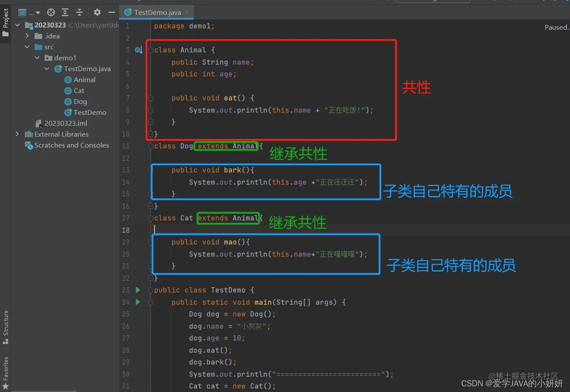The height and width of the screenshot is (392, 570).
Task: Click the Dog class icon in the tree
Action: pyautogui.click(x=68, y=101)
